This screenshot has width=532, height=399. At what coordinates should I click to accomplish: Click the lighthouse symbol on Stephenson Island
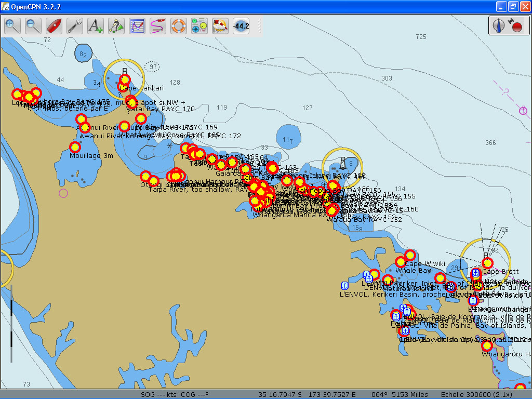click(343, 163)
